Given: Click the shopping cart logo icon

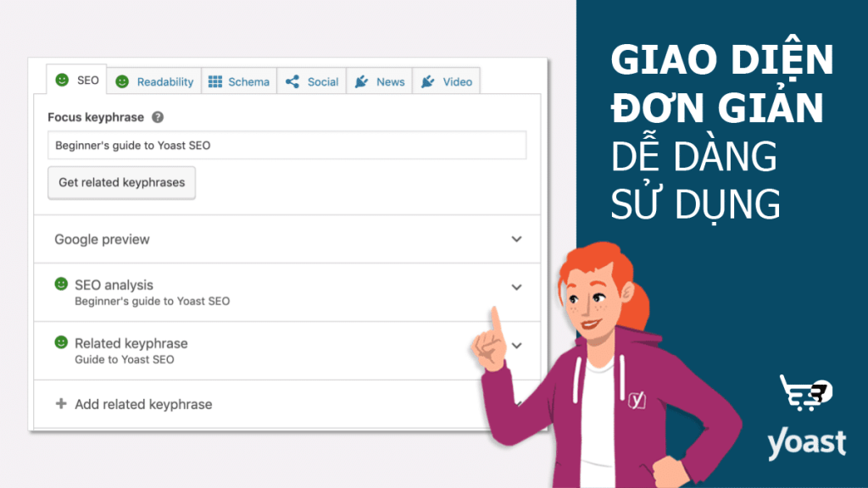Looking at the screenshot, I should (805, 393).
